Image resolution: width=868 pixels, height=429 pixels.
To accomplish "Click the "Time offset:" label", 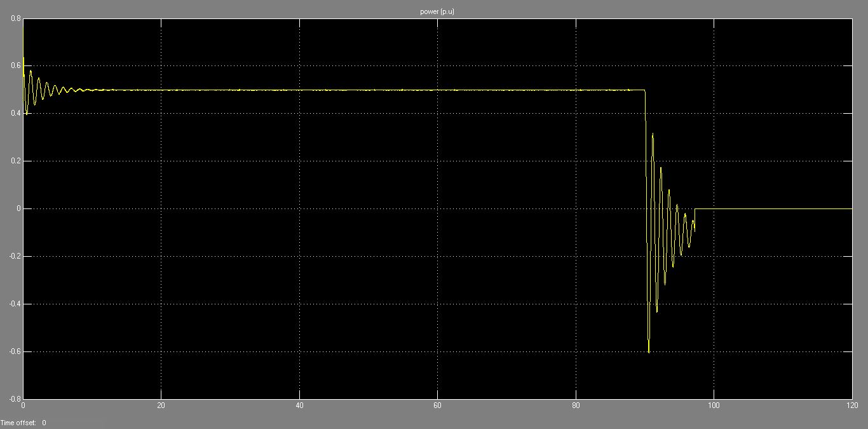I will tap(18, 423).
